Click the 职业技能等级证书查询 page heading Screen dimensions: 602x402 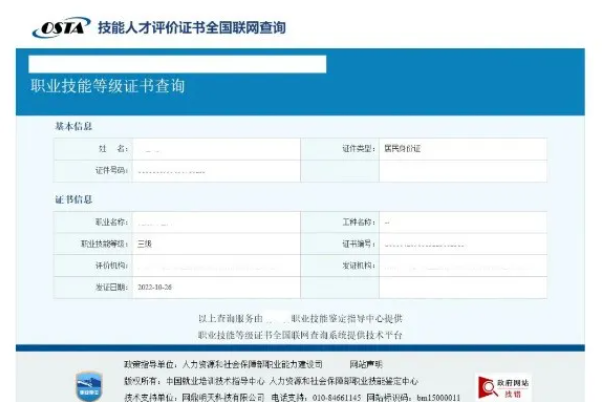[x=108, y=86]
